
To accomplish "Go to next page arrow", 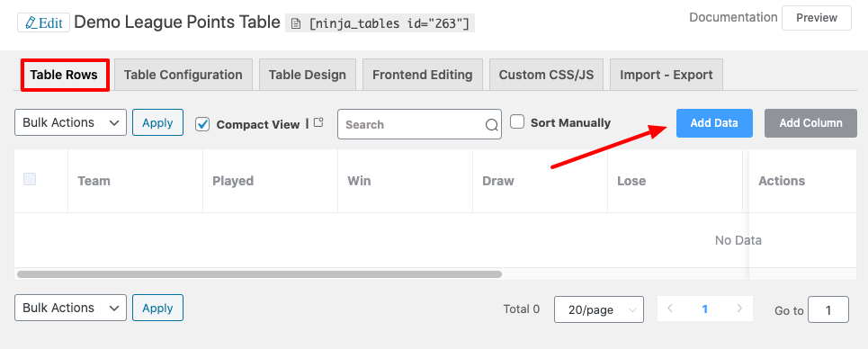I will 739,309.
